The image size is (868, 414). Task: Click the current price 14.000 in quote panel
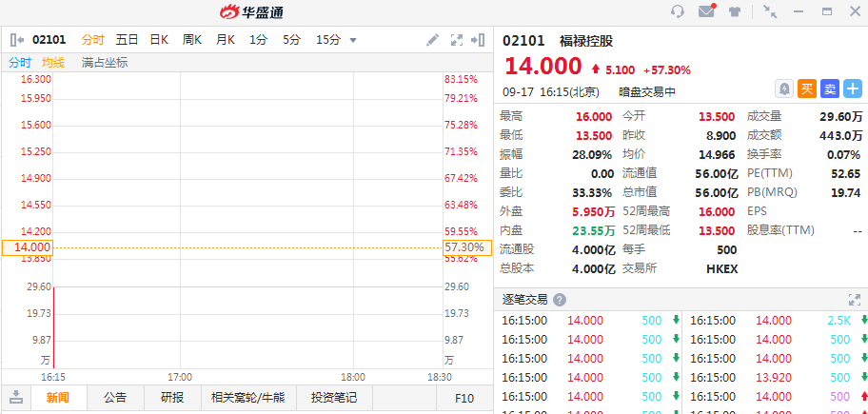click(542, 67)
